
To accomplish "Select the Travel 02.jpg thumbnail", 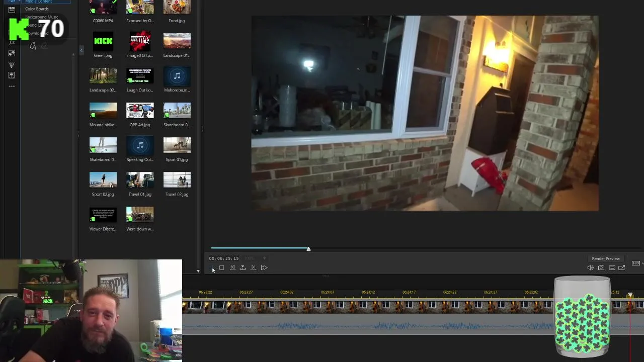I will [177, 180].
